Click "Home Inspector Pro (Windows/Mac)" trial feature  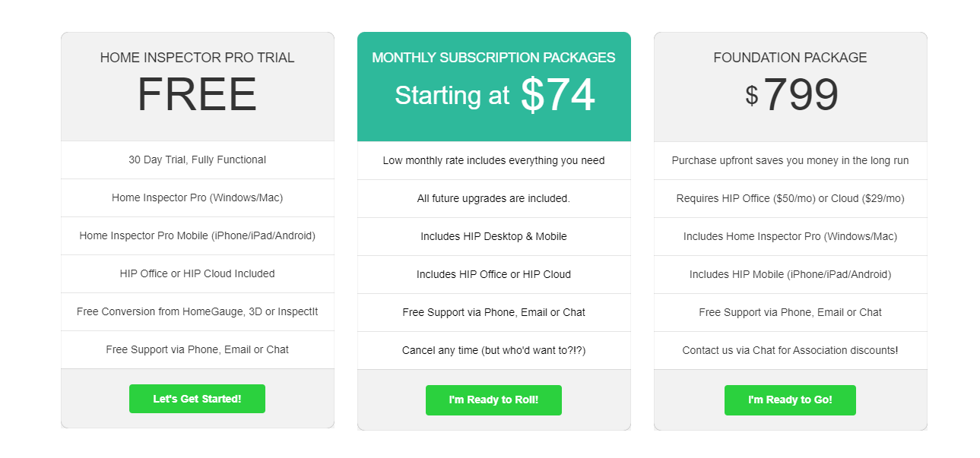[197, 197]
